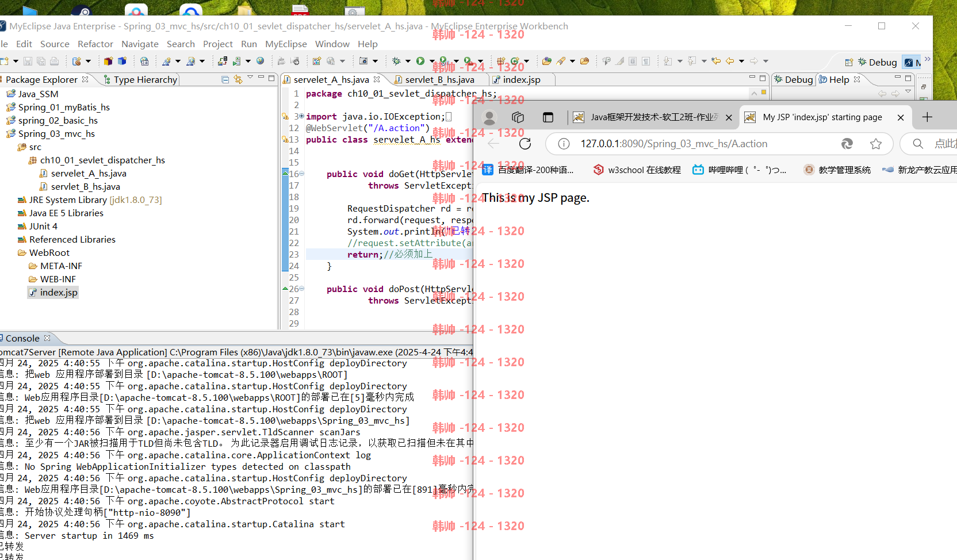Open the 教学管理系统 bookmark
Viewport: 957px width, 560px height.
(837, 170)
